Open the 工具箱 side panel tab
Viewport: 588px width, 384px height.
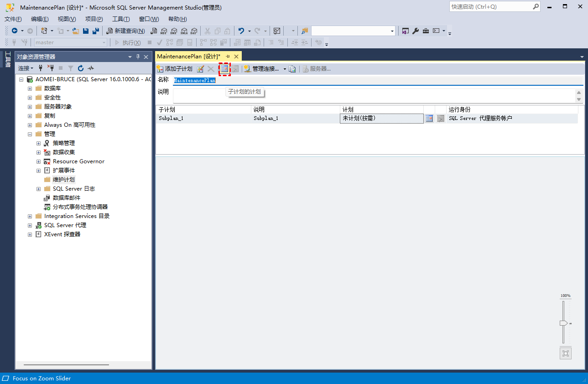click(x=8, y=59)
